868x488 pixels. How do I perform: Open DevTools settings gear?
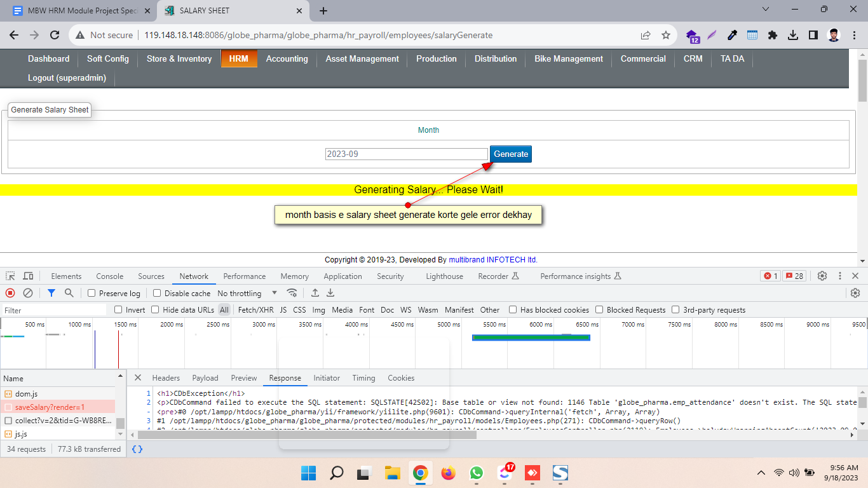pyautogui.click(x=822, y=276)
